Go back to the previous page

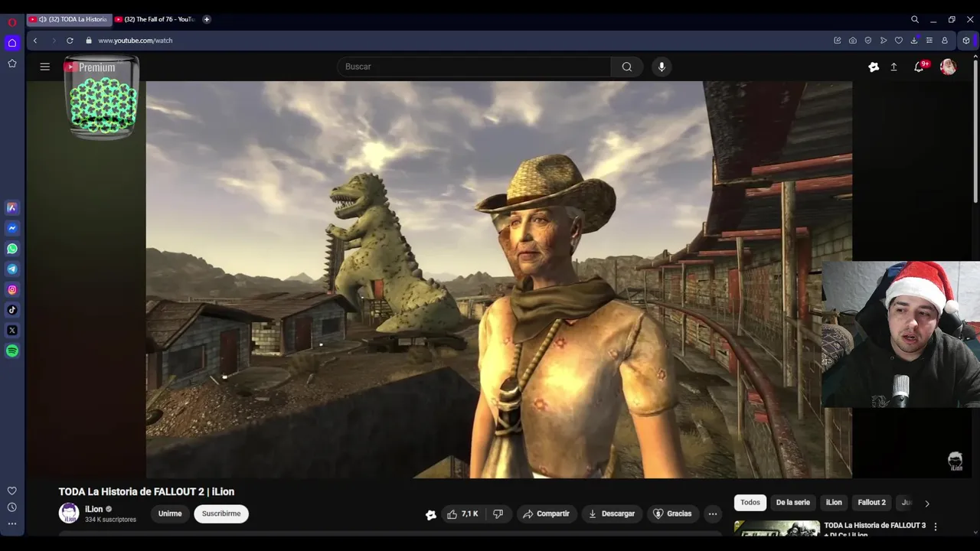point(35,41)
